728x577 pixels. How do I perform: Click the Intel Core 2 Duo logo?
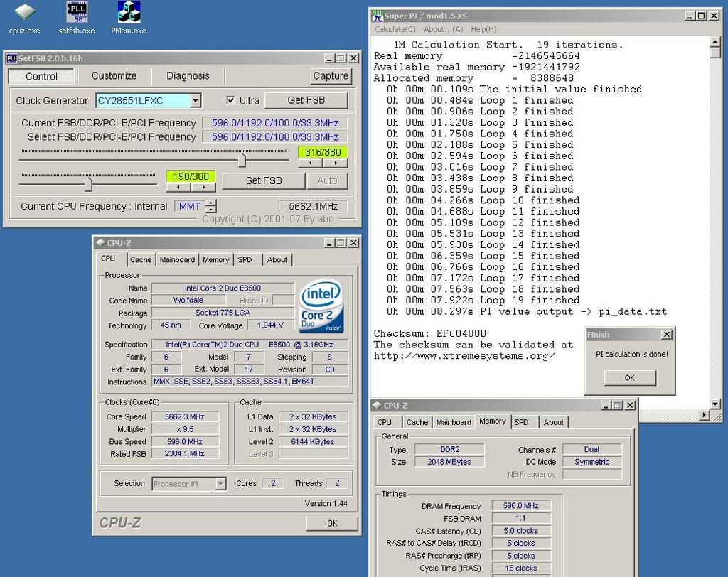pyautogui.click(x=321, y=306)
